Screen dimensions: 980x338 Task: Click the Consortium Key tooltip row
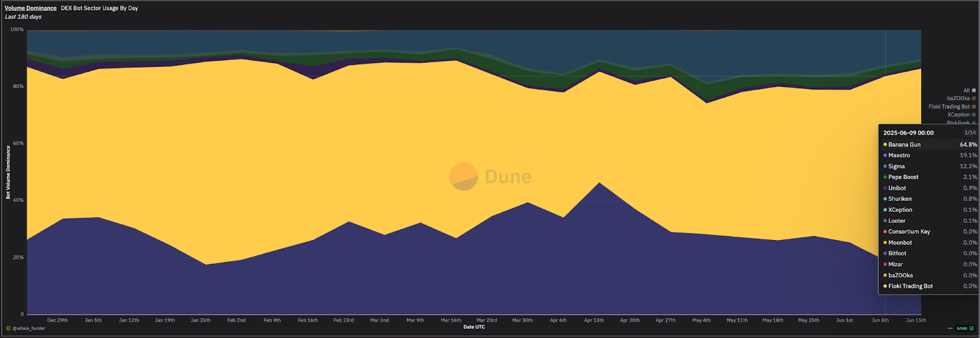pos(930,231)
